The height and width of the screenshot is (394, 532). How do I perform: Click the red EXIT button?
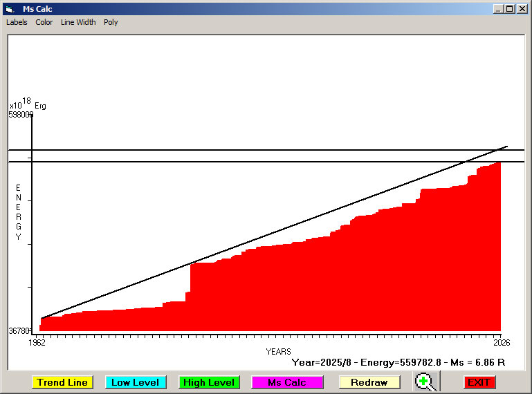tap(479, 382)
